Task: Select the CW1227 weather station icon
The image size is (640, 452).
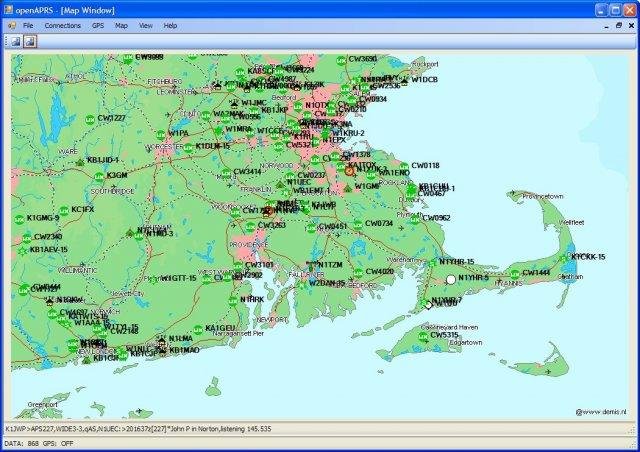Action: pos(90,120)
